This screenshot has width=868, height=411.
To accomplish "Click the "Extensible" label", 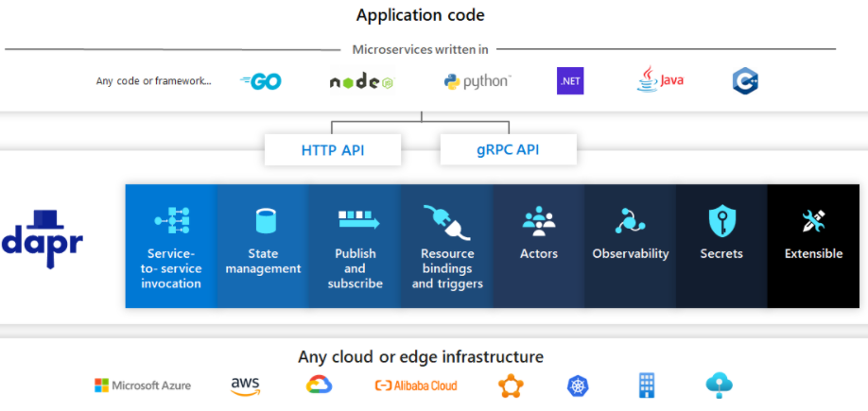I will click(814, 254).
